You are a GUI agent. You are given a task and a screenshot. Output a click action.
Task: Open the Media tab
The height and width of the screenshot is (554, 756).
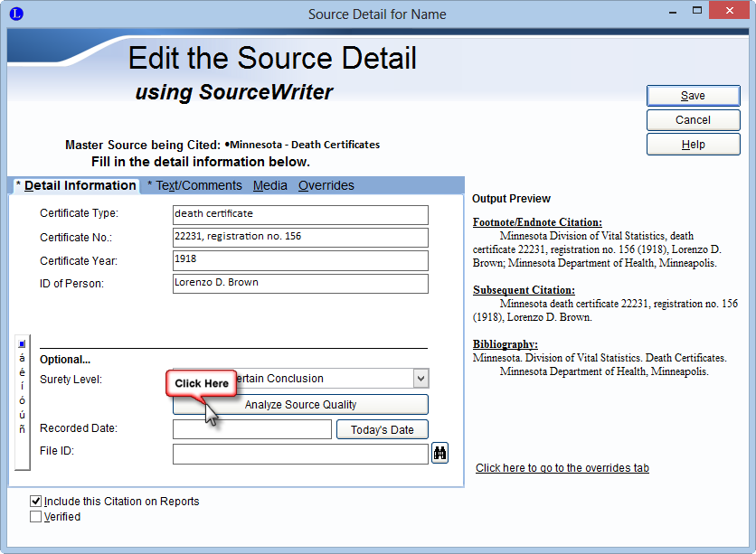pyautogui.click(x=270, y=185)
